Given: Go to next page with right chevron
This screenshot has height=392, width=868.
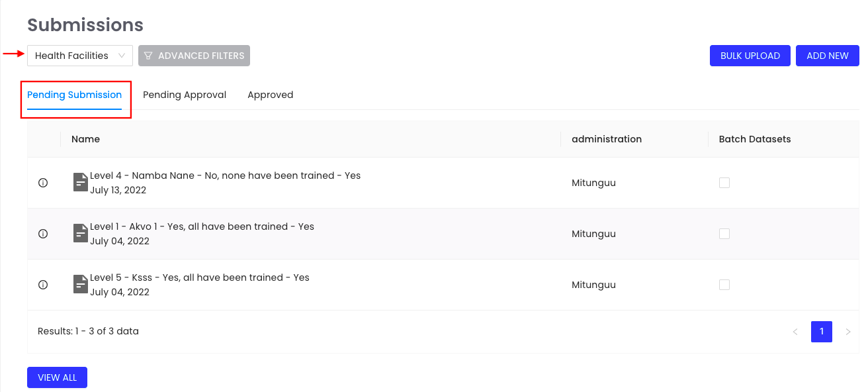Looking at the screenshot, I should coord(848,332).
